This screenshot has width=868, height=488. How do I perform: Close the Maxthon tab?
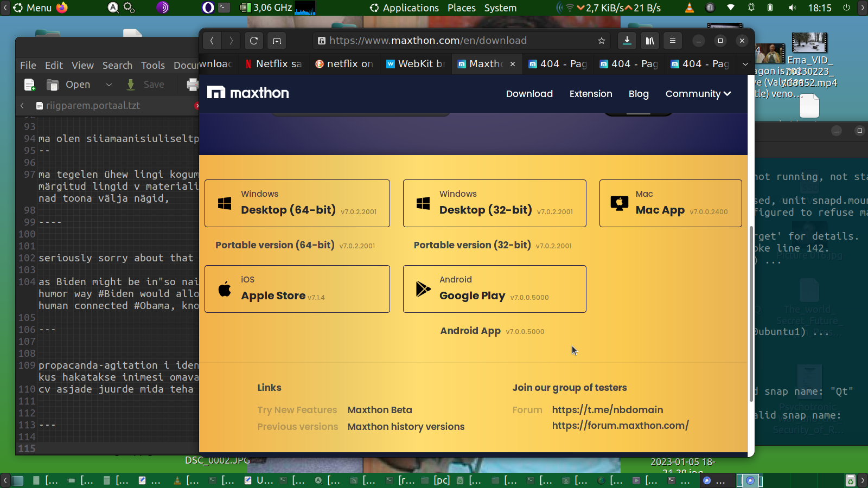click(x=513, y=64)
